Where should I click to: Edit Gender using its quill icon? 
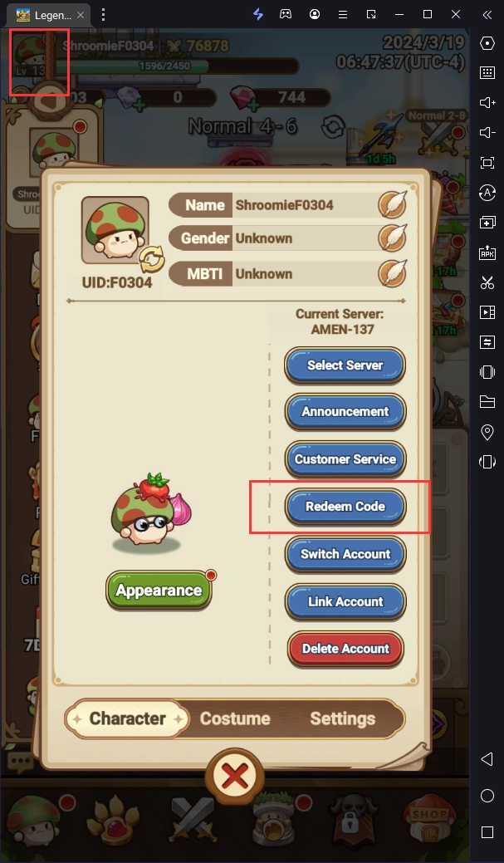[392, 238]
